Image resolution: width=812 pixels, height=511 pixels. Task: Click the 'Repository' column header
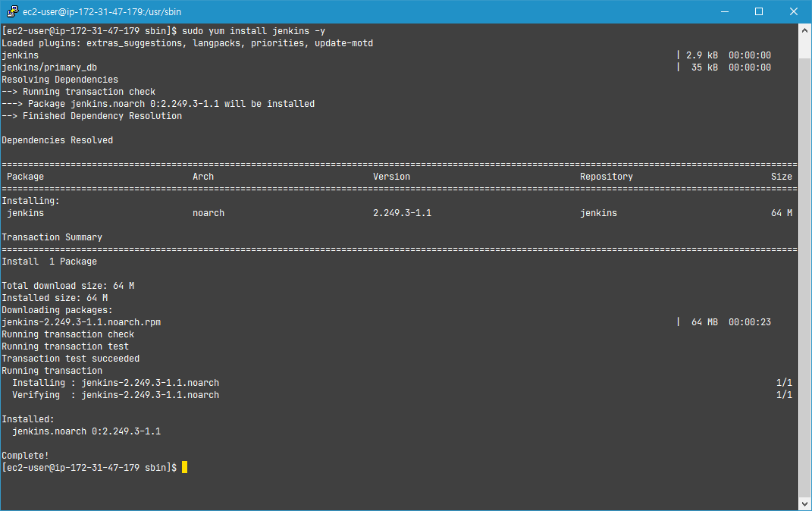pos(607,177)
